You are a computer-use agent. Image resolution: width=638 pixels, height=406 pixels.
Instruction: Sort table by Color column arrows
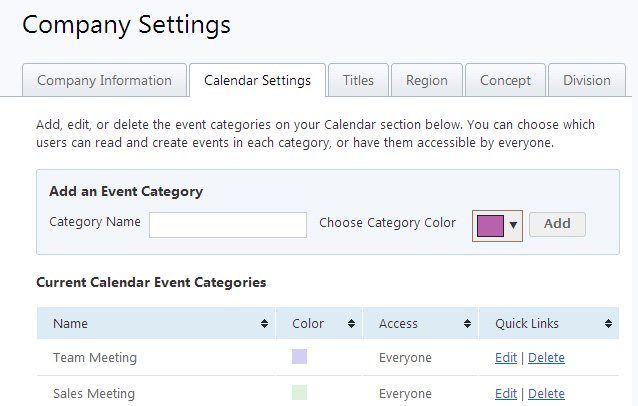(x=352, y=324)
